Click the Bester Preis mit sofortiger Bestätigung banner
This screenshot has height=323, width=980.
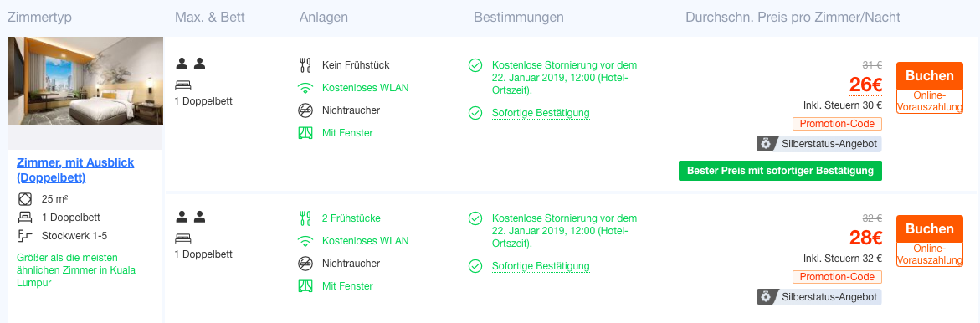(780, 171)
